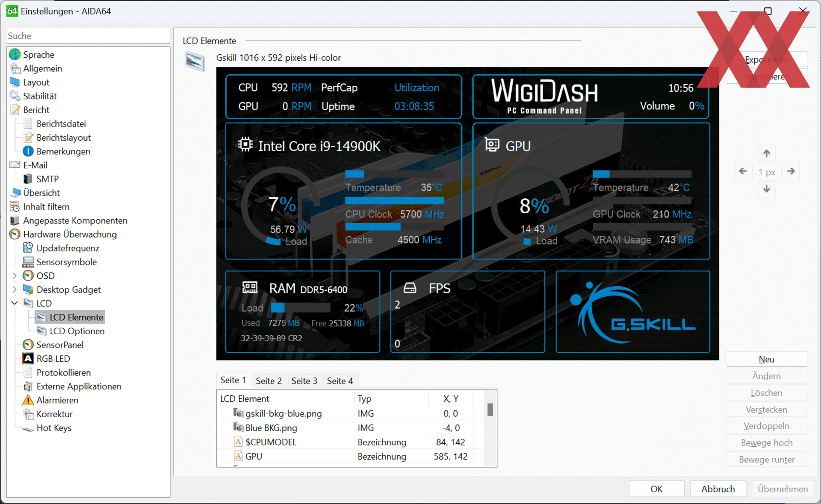The width and height of the screenshot is (821, 504).
Task: Click the E-Mail envelope icon
Action: (15, 165)
